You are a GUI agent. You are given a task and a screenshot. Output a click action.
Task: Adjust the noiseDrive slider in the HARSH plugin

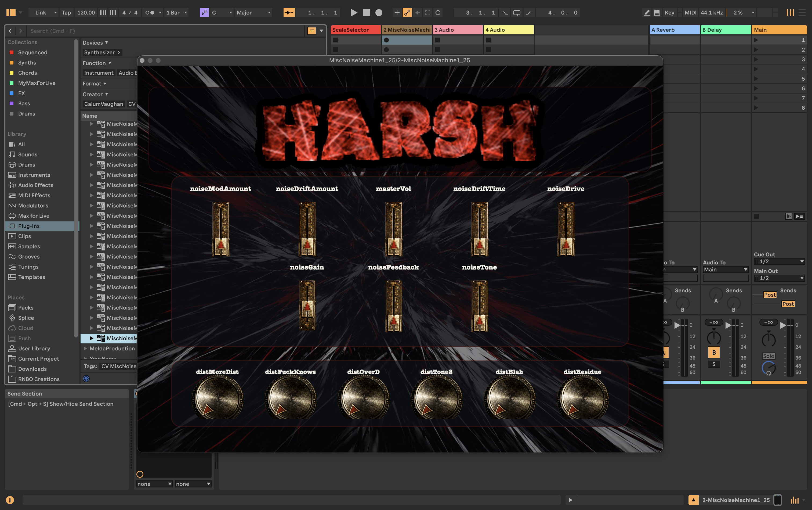coord(566,229)
